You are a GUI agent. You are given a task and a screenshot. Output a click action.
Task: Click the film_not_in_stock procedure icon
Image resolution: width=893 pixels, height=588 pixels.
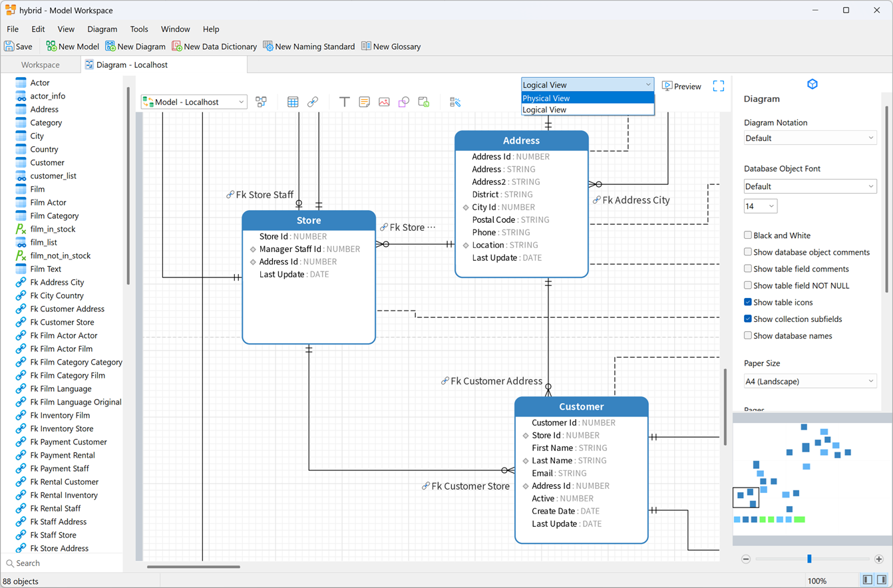click(21, 256)
